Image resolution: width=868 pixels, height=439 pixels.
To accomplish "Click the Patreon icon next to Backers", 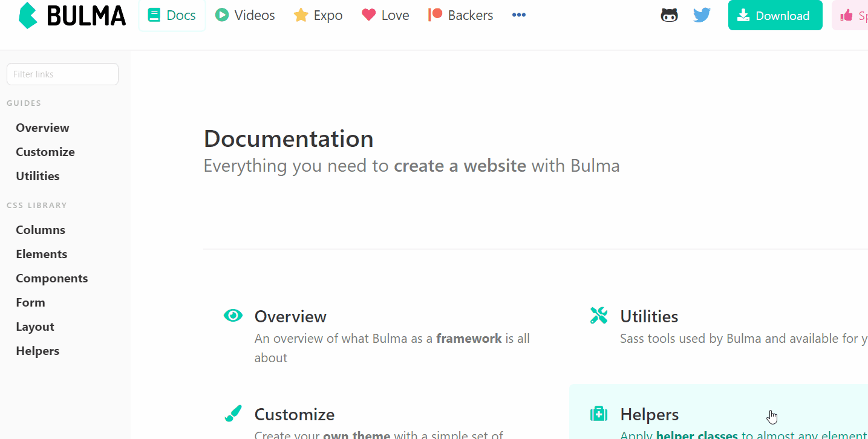I will click(436, 15).
